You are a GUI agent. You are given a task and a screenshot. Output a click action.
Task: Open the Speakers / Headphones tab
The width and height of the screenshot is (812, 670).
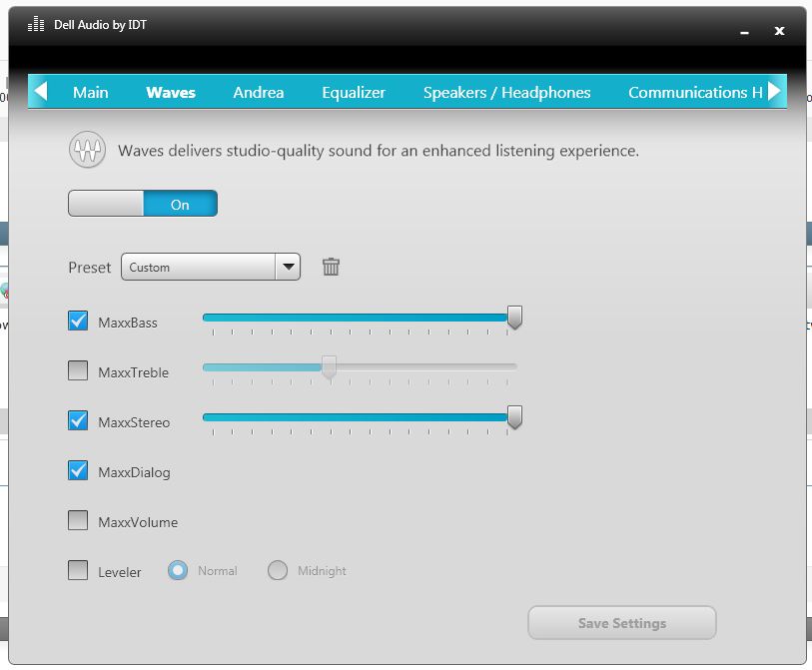(x=507, y=92)
